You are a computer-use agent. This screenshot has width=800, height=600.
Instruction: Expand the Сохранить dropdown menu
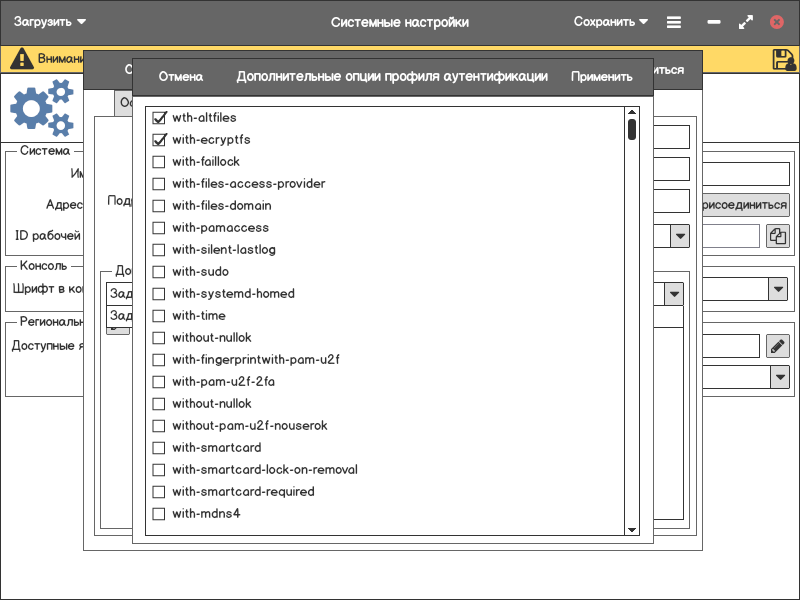point(611,22)
